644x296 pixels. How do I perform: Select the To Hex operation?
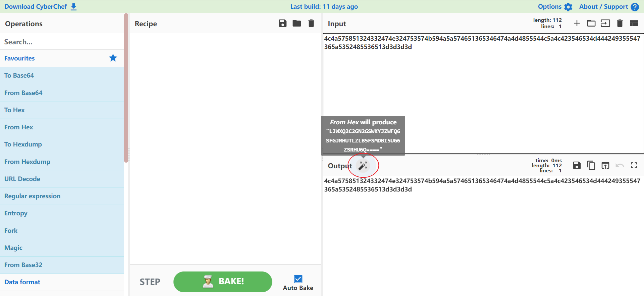(x=62, y=110)
